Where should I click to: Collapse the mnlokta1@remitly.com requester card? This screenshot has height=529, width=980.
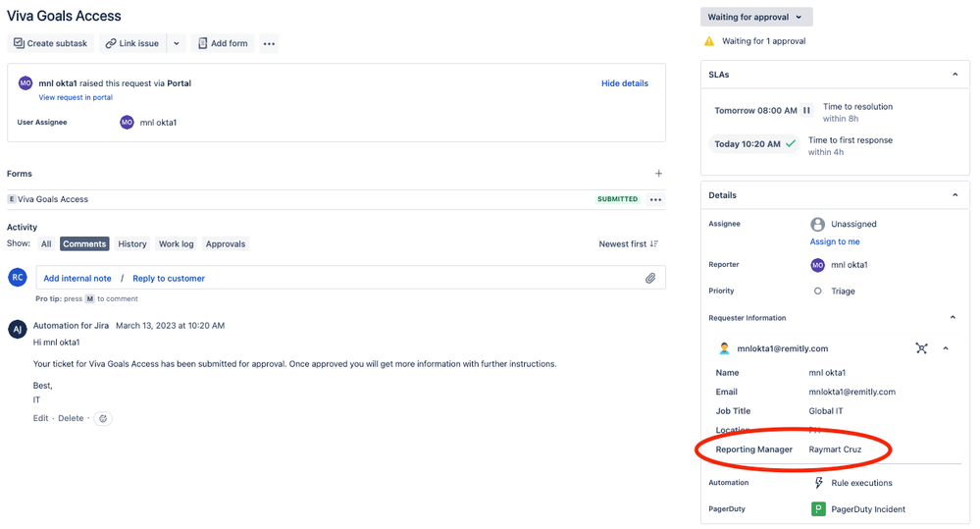click(x=946, y=348)
